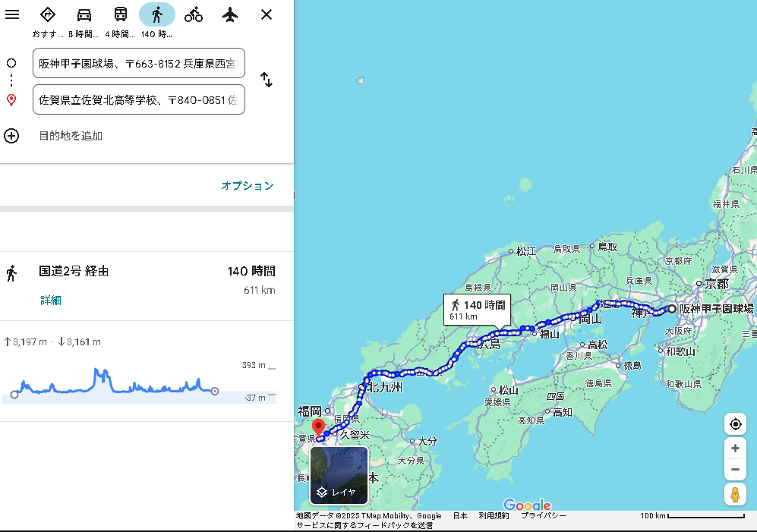Click the 松山 city label on map
The image size is (757, 532).
509,390
